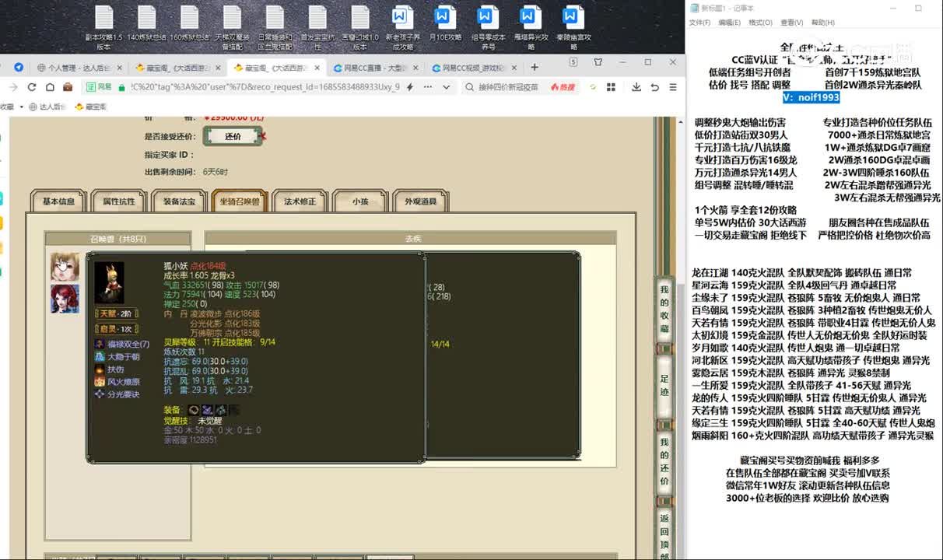Click the browser refresh icon

32,87
